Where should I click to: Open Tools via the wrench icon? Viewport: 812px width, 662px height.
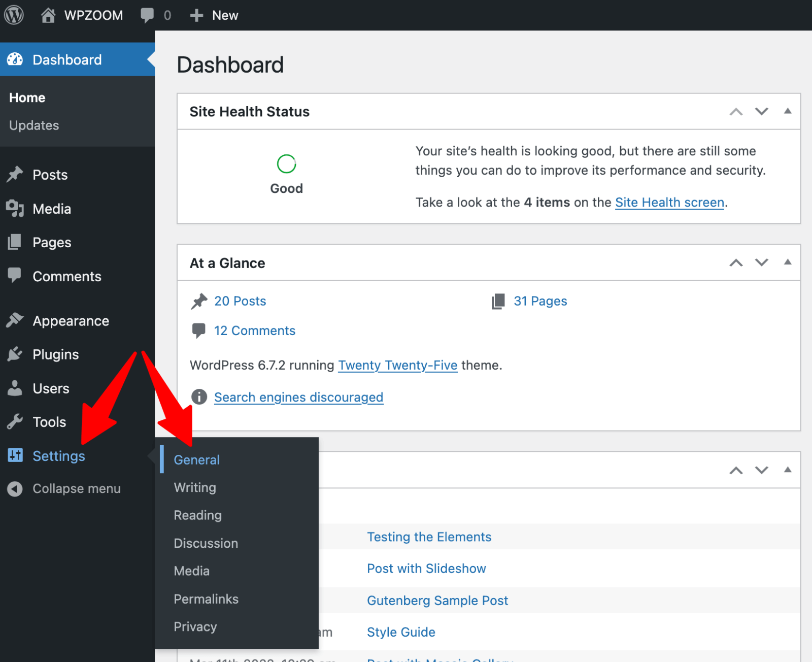15,422
